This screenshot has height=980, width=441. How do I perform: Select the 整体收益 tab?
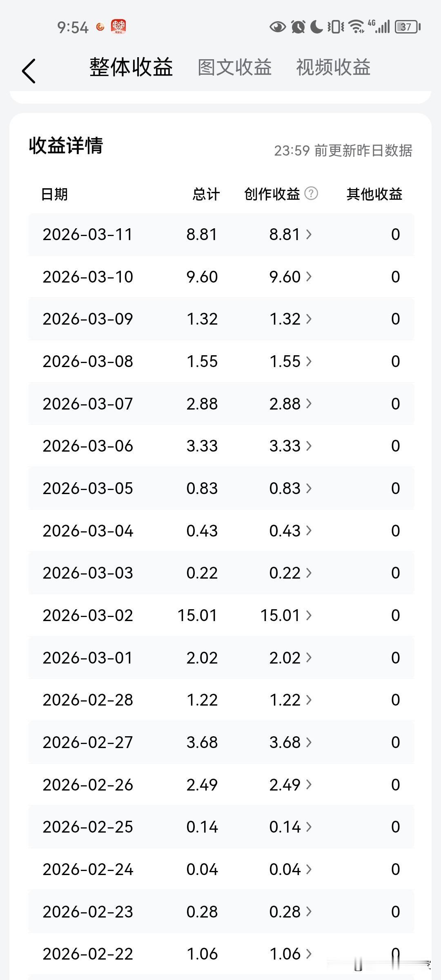[x=131, y=67]
